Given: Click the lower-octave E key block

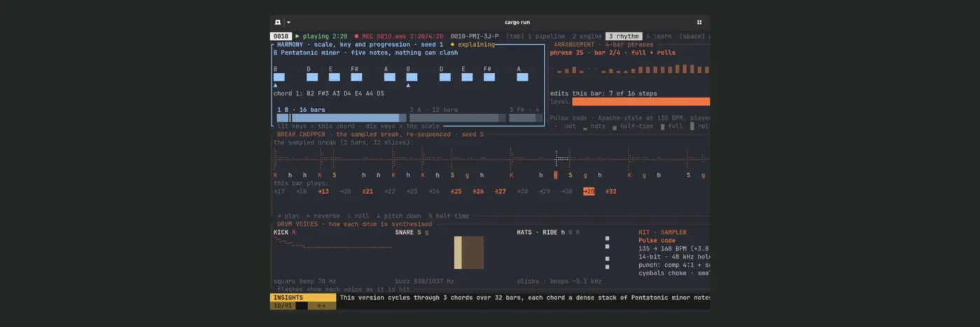Looking at the screenshot, I should pos(335,77).
